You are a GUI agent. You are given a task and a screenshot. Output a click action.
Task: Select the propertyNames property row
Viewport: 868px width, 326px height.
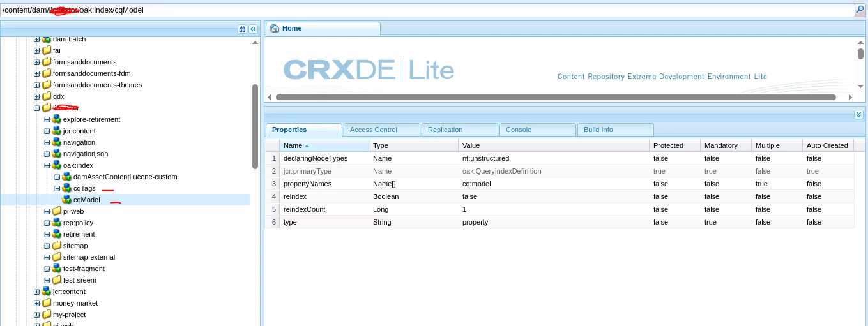pyautogui.click(x=560, y=184)
